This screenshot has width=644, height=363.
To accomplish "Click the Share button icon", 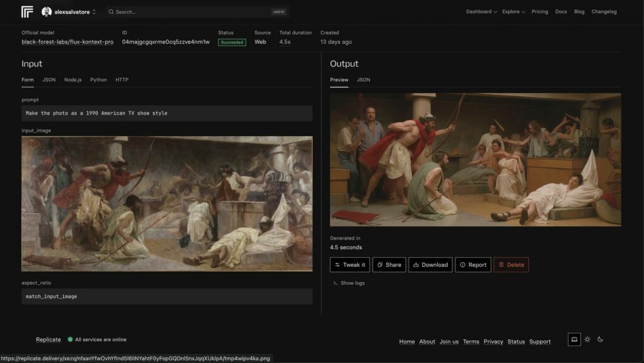I will point(380,265).
